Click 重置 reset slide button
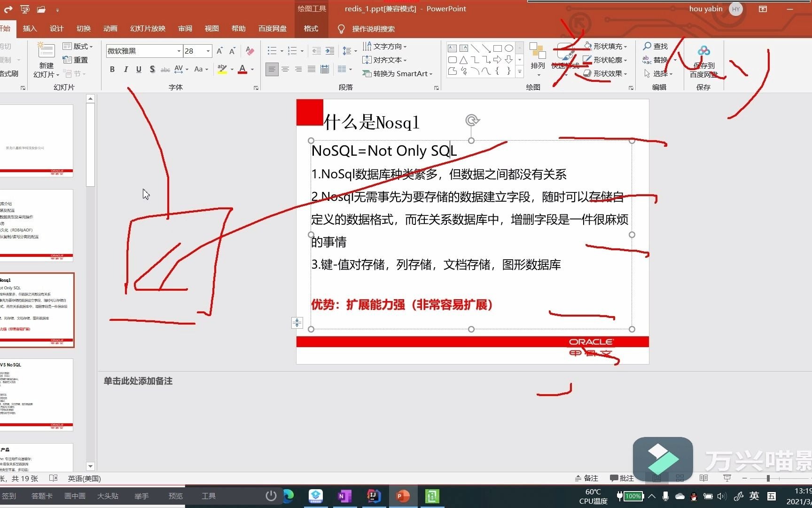The height and width of the screenshot is (508, 812). click(75, 60)
